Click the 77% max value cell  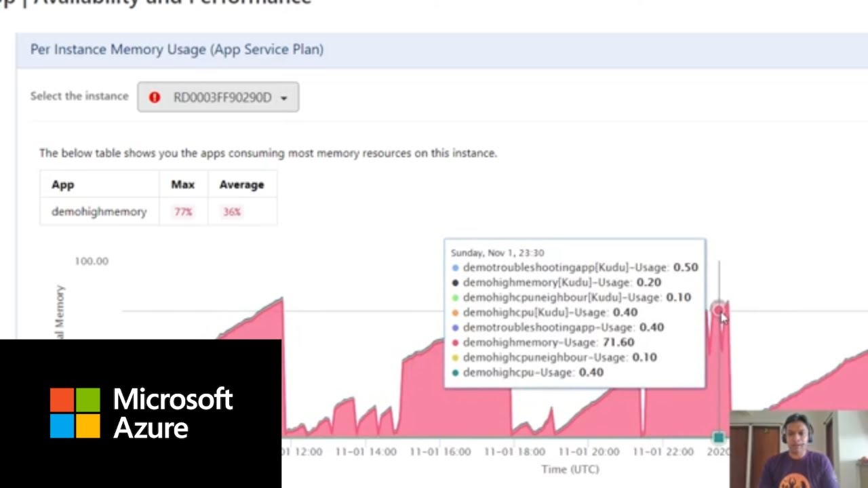pyautogui.click(x=183, y=211)
